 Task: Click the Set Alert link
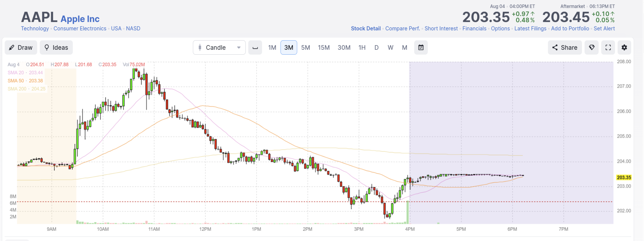604,28
